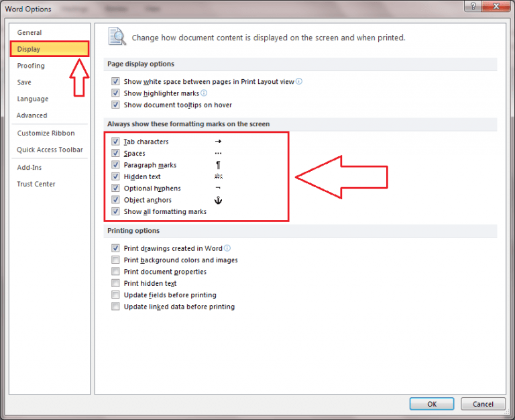This screenshot has height=420, width=515.
Task: Open the General options category
Action: click(x=50, y=32)
